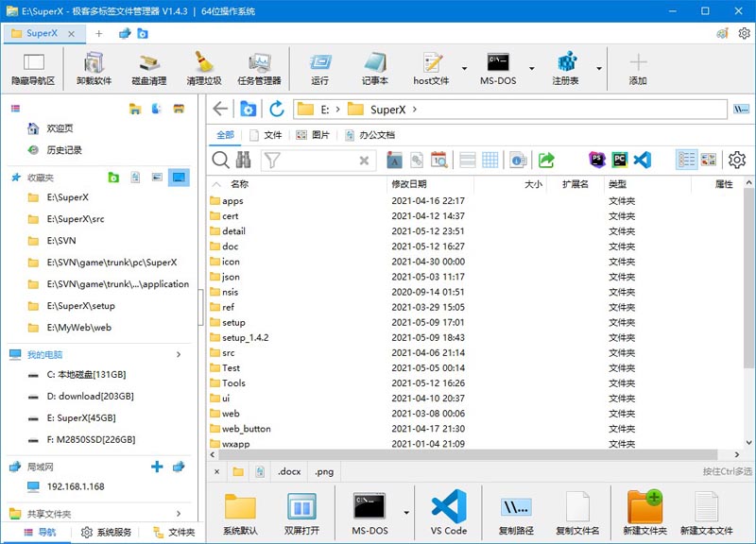756x544 pixels.
Task: Click the 新建文件夹 new folder button
Action: coord(644,513)
